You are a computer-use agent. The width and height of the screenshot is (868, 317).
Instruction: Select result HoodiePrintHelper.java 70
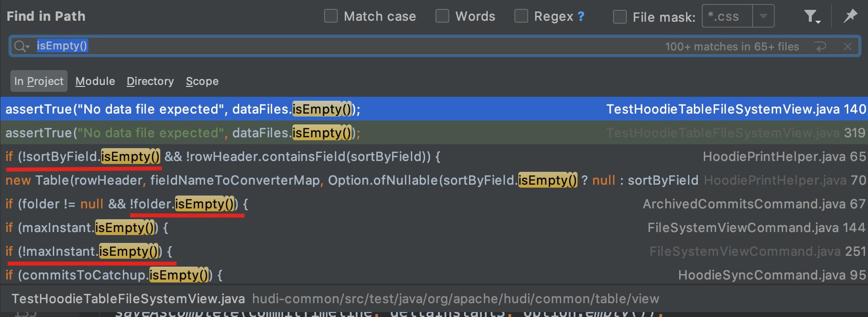[x=434, y=180]
